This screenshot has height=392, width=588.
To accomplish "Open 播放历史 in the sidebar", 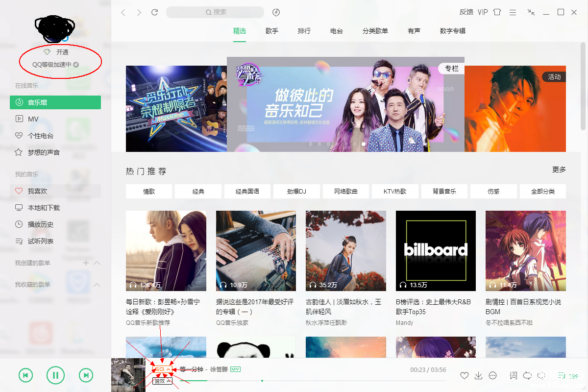I will click(x=55, y=224).
